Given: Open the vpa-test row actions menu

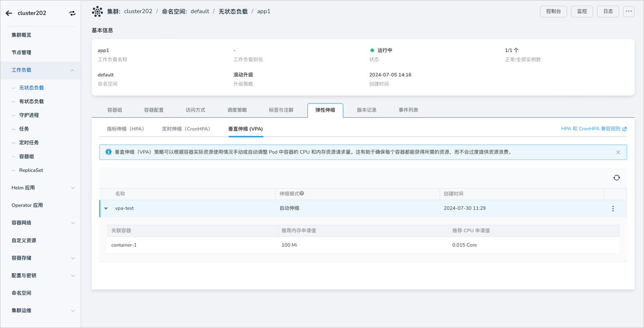Looking at the screenshot, I should coord(613,208).
